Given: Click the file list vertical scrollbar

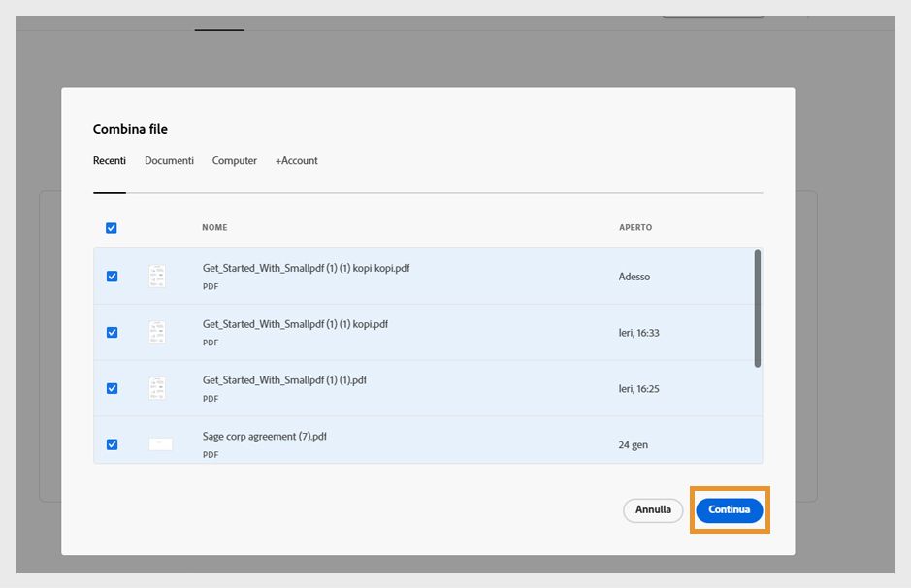Looking at the screenshot, I should tap(758, 309).
